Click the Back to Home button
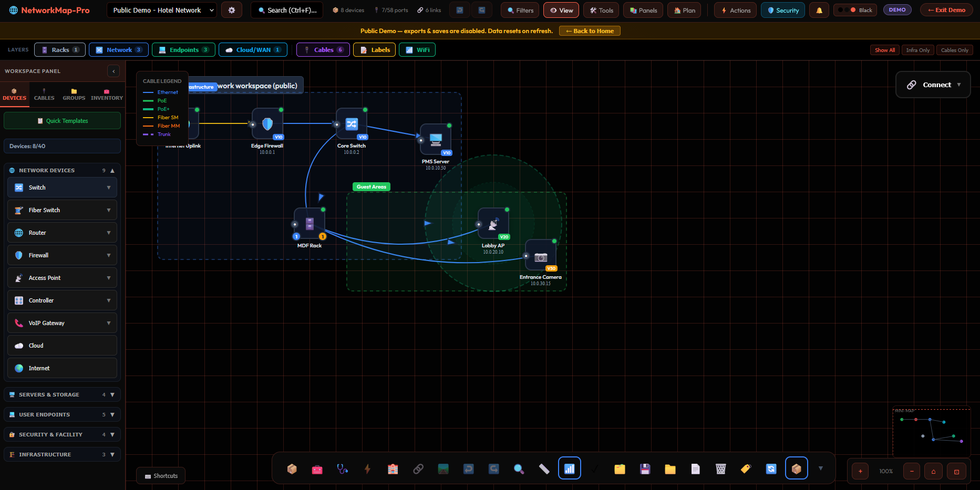This screenshot has width=980, height=490. click(590, 30)
